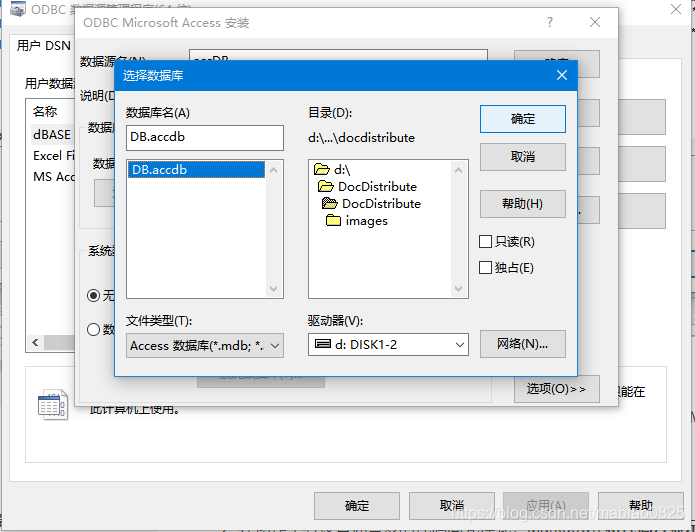Click the file list scroll down arrow
This screenshot has height=532, width=695.
(x=273, y=289)
